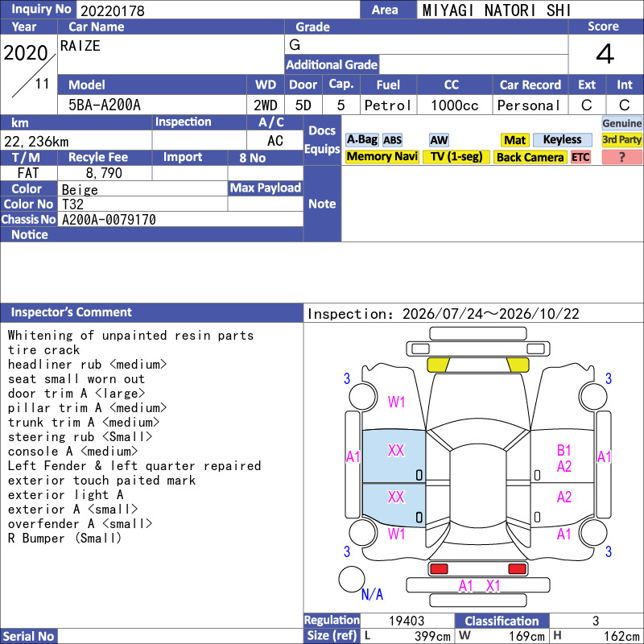Toggle the Genuine navigation label

(x=621, y=123)
